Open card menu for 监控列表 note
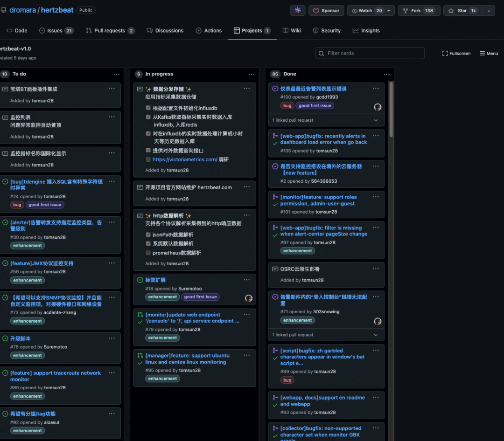 pos(112,117)
